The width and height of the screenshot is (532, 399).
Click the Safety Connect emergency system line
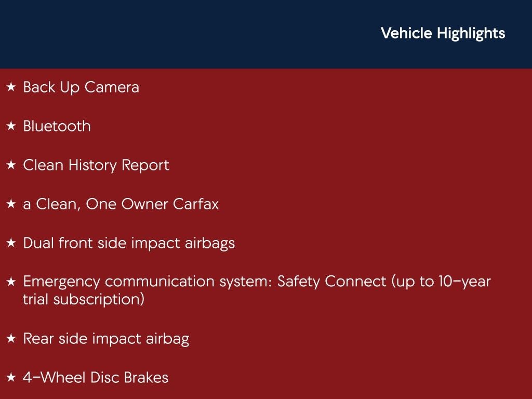tap(257, 282)
